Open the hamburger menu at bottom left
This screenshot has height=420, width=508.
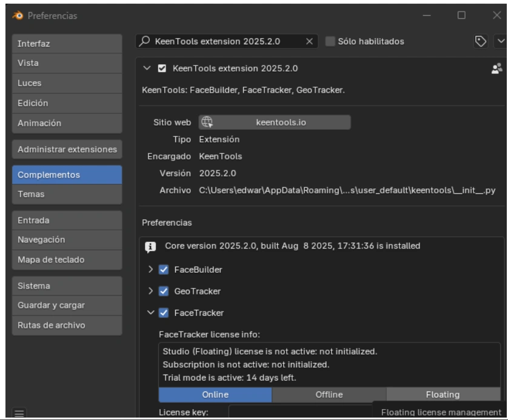point(9,413)
